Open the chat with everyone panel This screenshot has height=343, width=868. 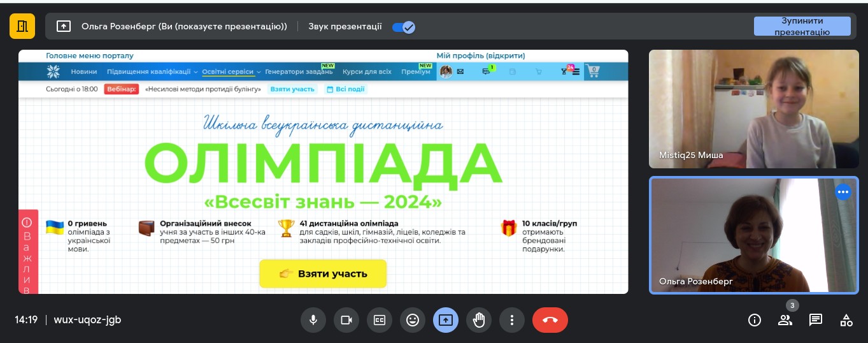[x=816, y=320]
